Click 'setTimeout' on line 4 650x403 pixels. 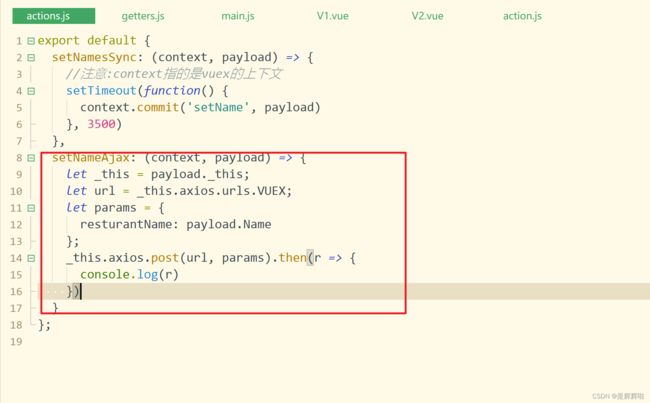coord(101,90)
